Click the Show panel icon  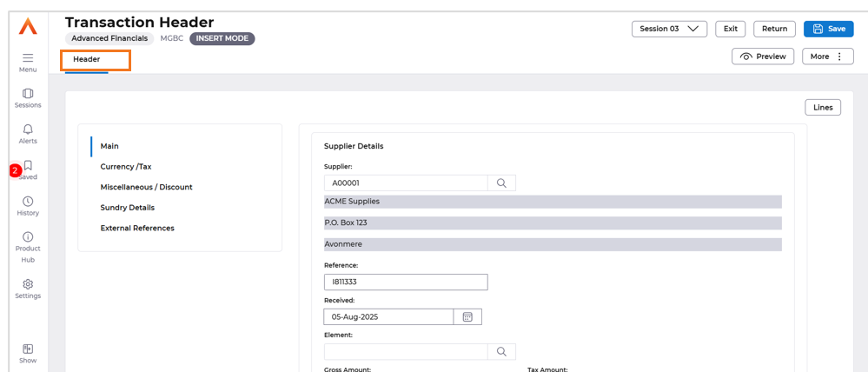tap(28, 349)
